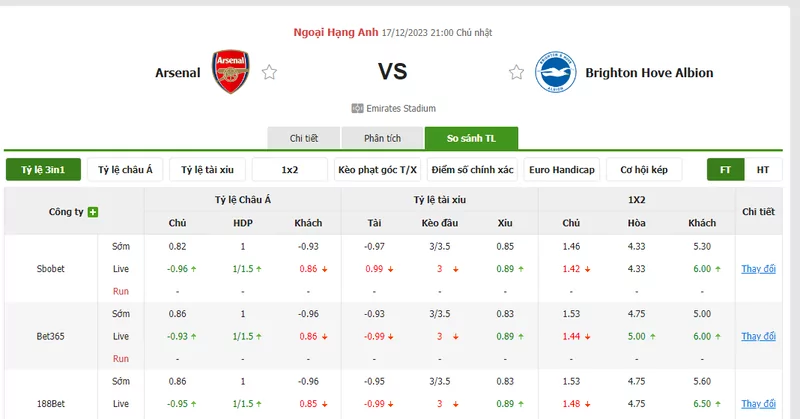
Task: Select the Tỷ lệ châu Á filter
Action: tap(125, 169)
